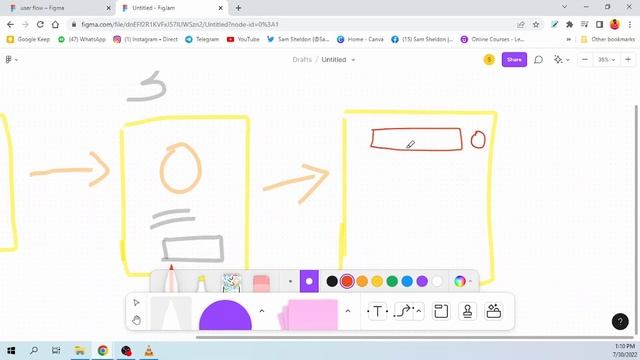The height and width of the screenshot is (360, 640).
Task: Click the user avatar S
Action: 489,60
